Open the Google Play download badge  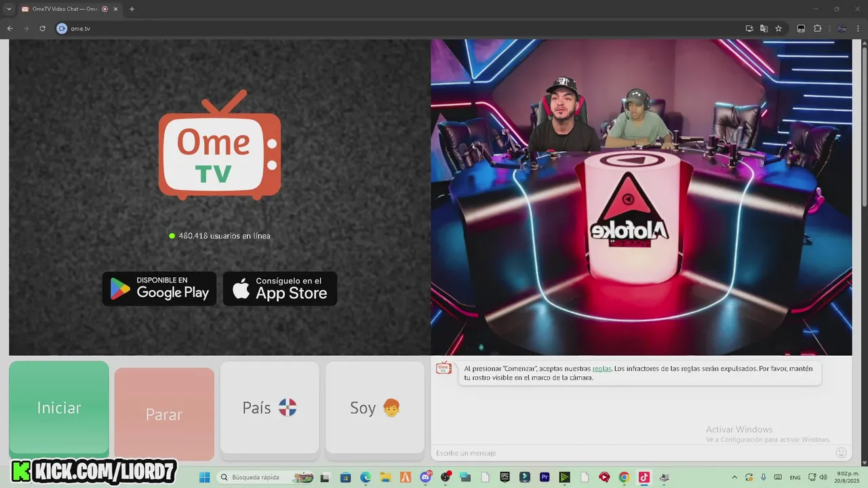[x=159, y=289]
